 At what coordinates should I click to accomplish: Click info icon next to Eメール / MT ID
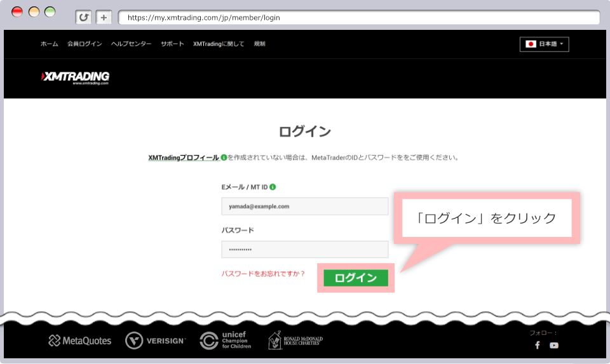[273, 187]
